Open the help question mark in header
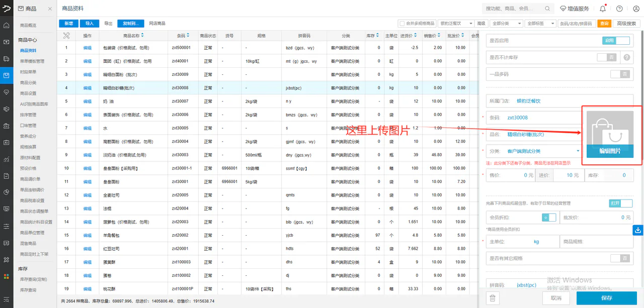Screen dimensions: 644x308 [x=619, y=9]
